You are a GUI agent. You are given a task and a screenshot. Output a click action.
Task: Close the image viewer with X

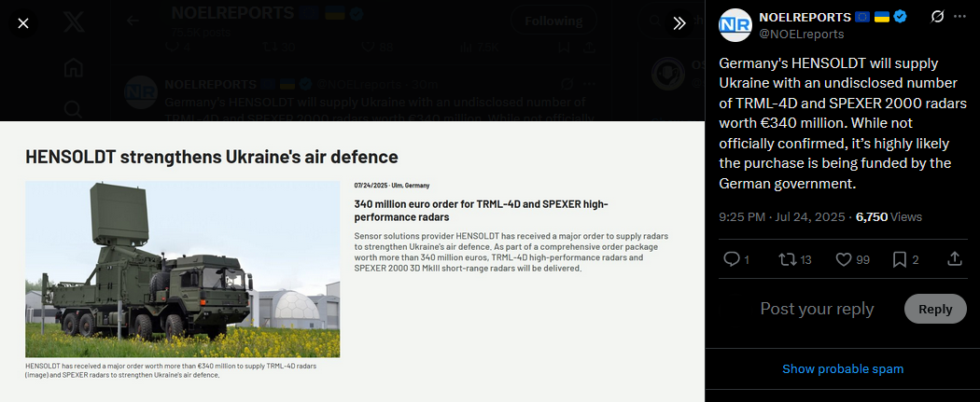23,23
